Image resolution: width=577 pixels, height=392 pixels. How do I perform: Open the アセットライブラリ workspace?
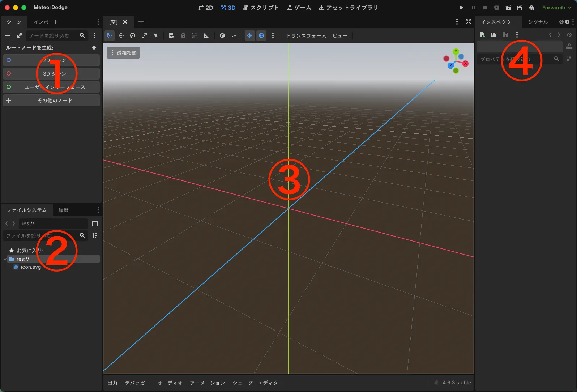(x=349, y=8)
